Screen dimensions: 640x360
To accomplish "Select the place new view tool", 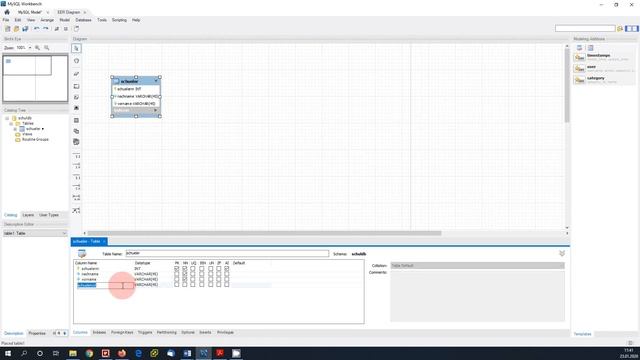I will [x=76, y=131].
